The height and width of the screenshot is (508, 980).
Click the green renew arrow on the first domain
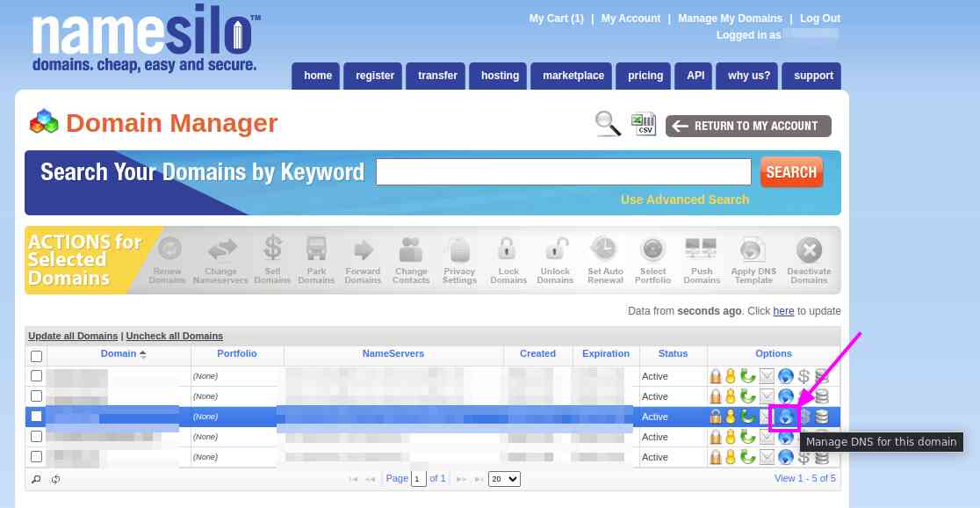746,375
